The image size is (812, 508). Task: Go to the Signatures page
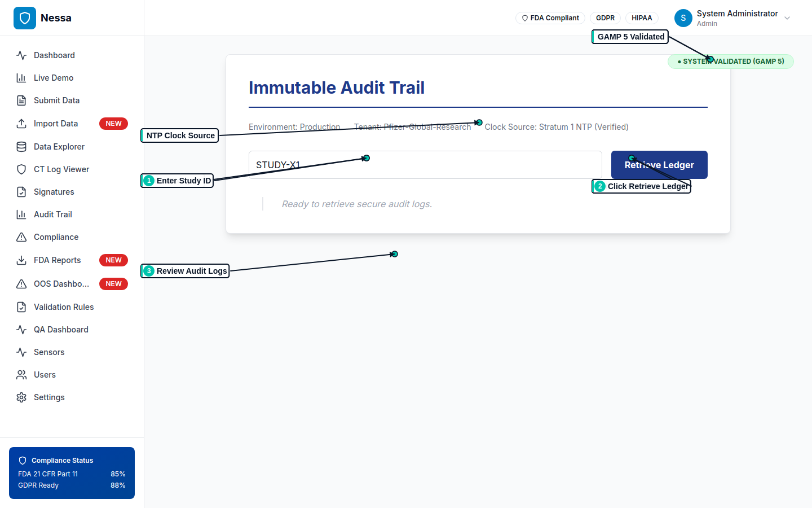tap(54, 192)
